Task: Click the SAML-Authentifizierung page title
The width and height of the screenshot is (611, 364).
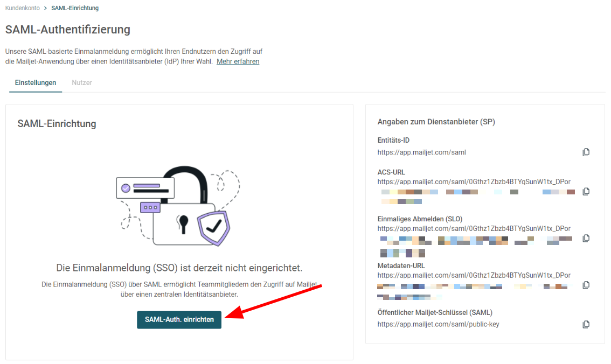Action: point(68,30)
